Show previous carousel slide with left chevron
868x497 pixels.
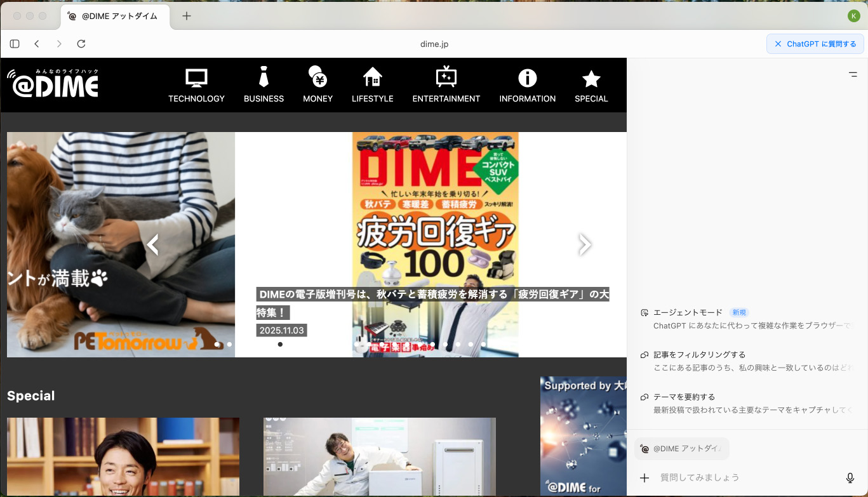(152, 244)
